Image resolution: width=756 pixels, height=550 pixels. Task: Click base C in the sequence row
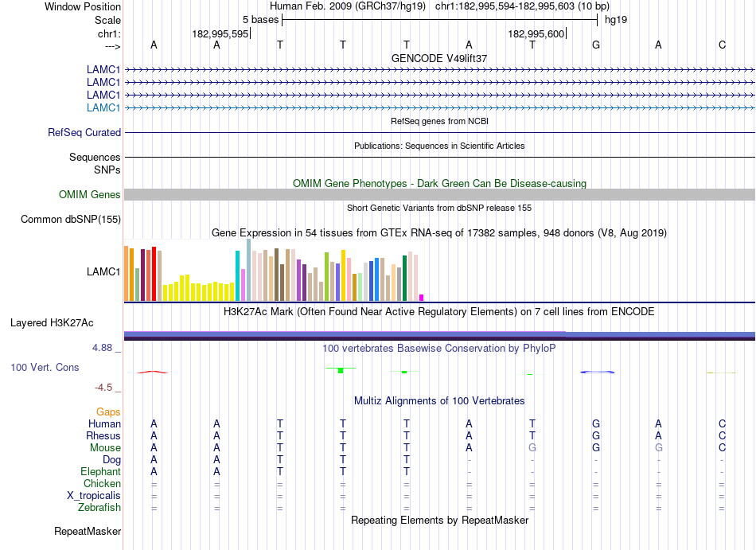point(722,45)
